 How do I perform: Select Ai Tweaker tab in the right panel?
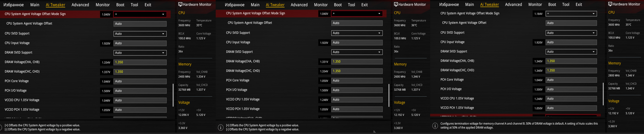coord(489,5)
